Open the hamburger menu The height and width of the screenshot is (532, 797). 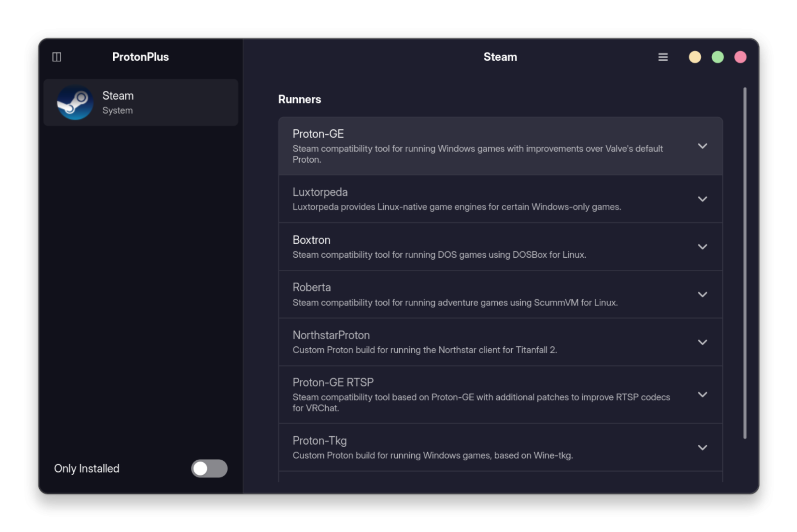point(663,57)
